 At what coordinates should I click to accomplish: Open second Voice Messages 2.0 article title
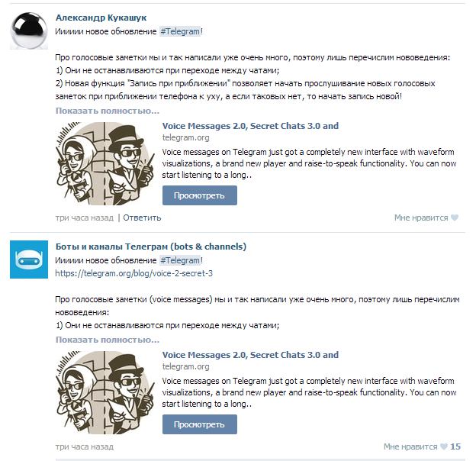[x=250, y=355]
